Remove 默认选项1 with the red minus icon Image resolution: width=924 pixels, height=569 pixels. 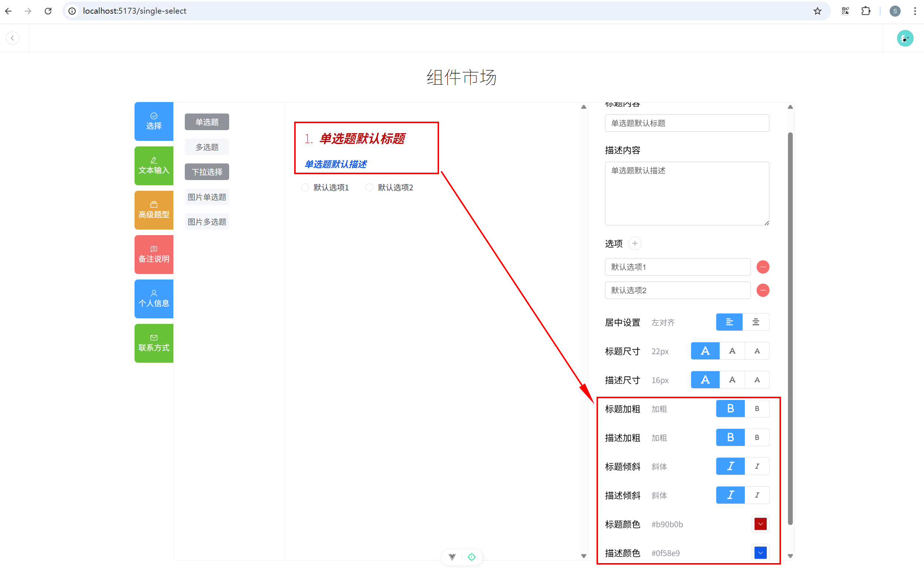(762, 267)
